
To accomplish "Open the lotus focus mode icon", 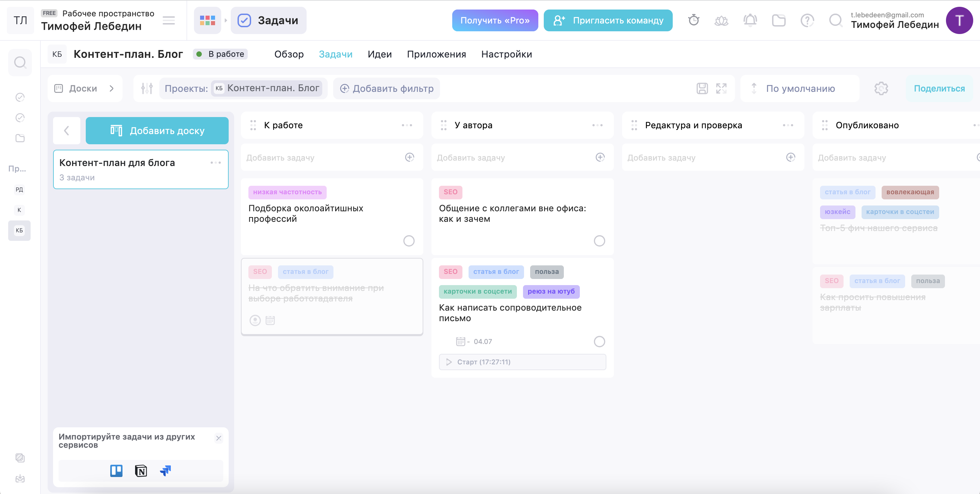I will click(x=721, y=20).
